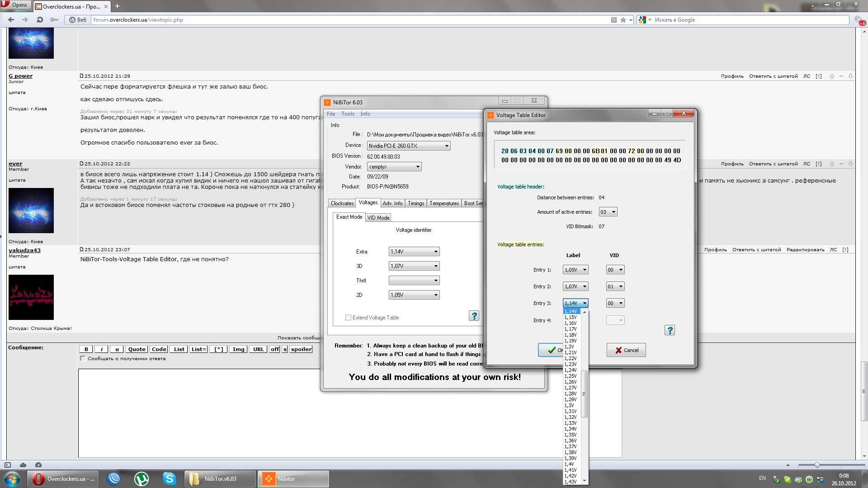
Task: Toggle the Extend Voltage Table checkbox
Action: tap(348, 318)
